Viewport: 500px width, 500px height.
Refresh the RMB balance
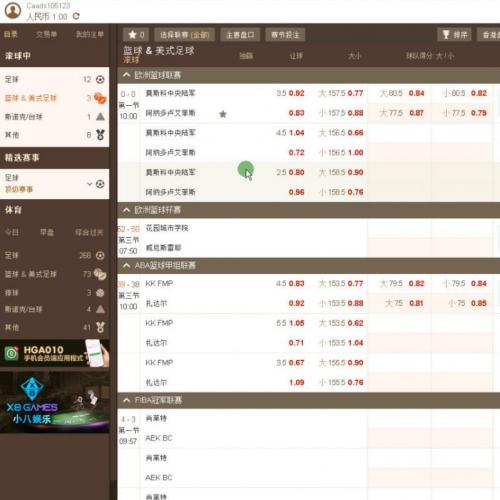pos(76,16)
